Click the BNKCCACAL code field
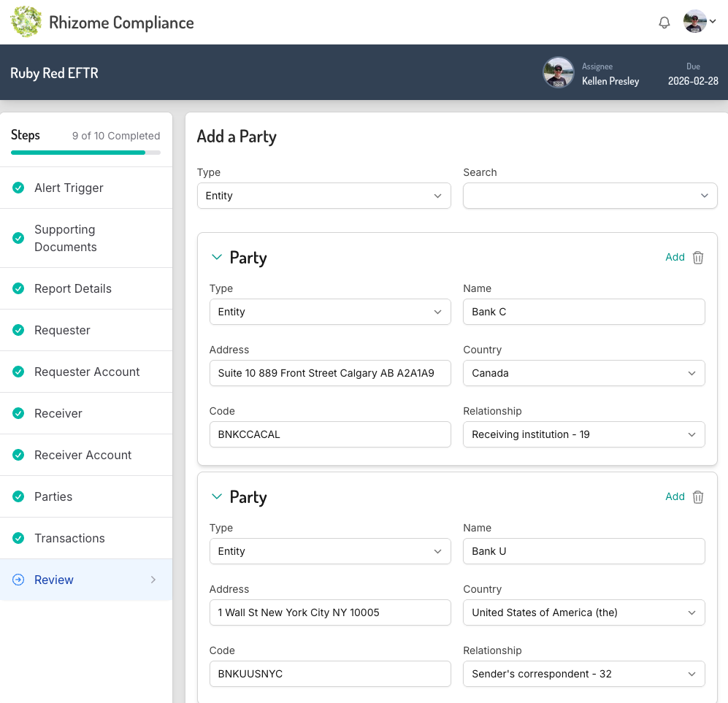This screenshot has height=703, width=728. (330, 434)
